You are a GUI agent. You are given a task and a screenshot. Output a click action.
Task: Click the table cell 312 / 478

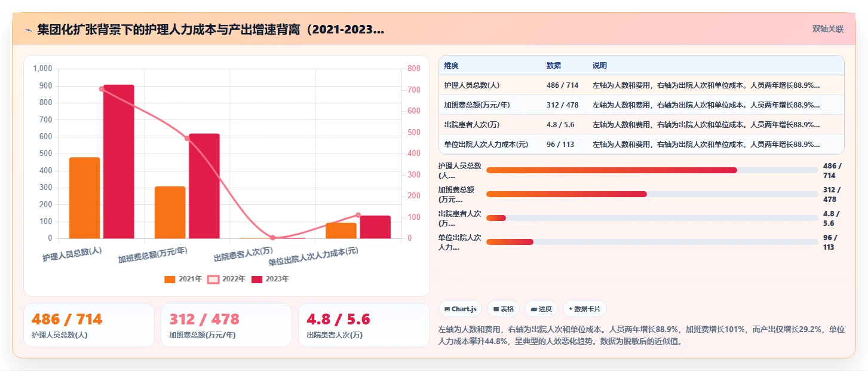coord(563,105)
